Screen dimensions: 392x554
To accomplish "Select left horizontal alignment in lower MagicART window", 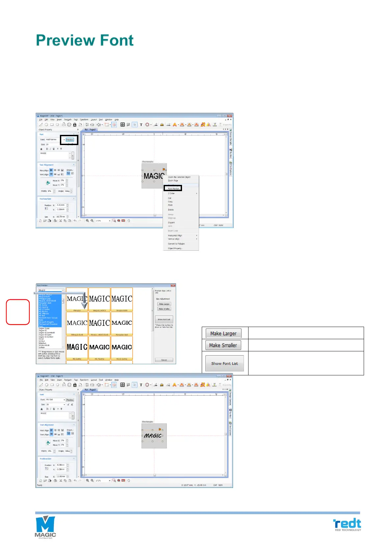I will [x=51, y=430].
